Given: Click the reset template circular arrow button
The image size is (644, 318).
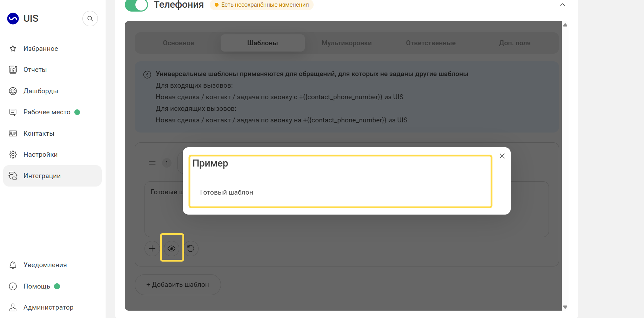Looking at the screenshot, I should click(x=191, y=249).
